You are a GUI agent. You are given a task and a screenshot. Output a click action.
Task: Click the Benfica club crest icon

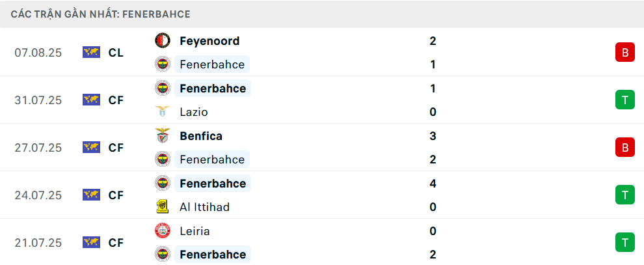click(x=163, y=136)
